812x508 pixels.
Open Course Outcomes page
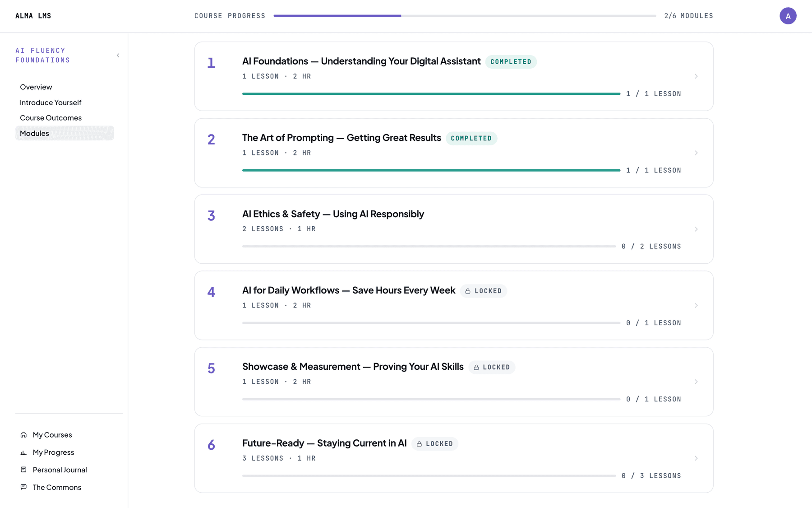(x=65, y=118)
